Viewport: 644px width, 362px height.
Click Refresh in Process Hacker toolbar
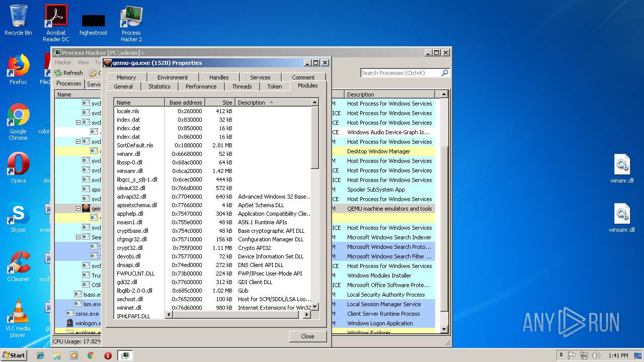click(x=68, y=73)
